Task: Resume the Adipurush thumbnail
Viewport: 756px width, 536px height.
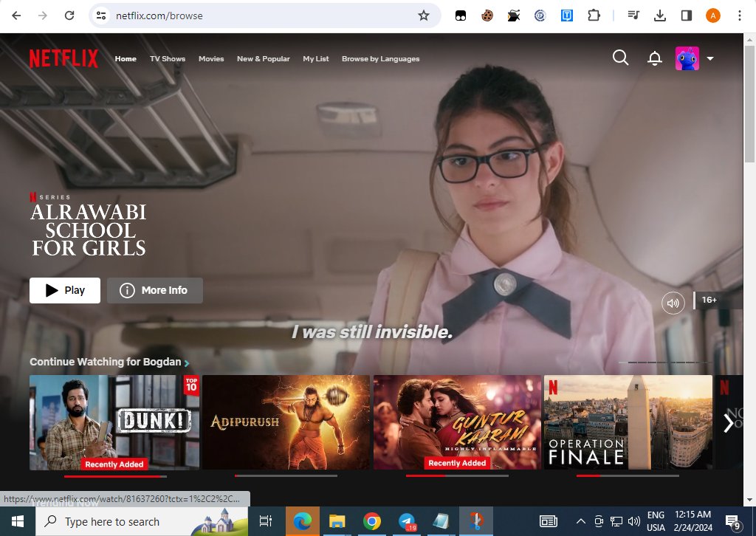Action: pyautogui.click(x=286, y=422)
